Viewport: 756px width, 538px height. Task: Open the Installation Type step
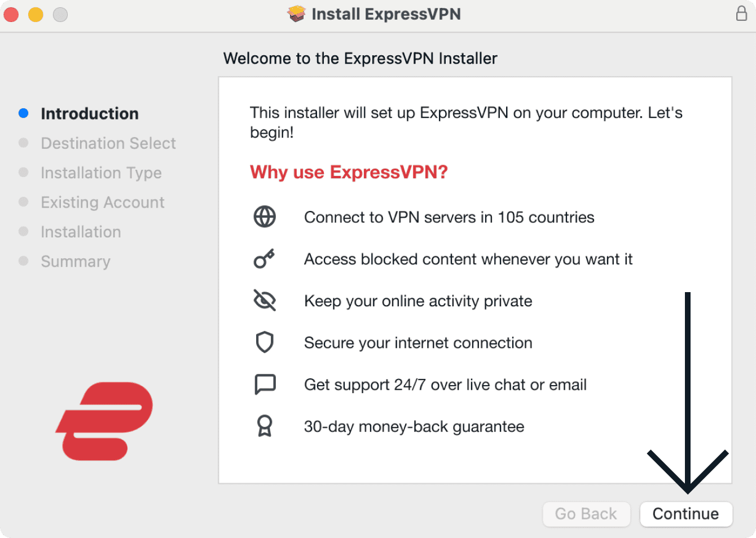pyautogui.click(x=101, y=173)
